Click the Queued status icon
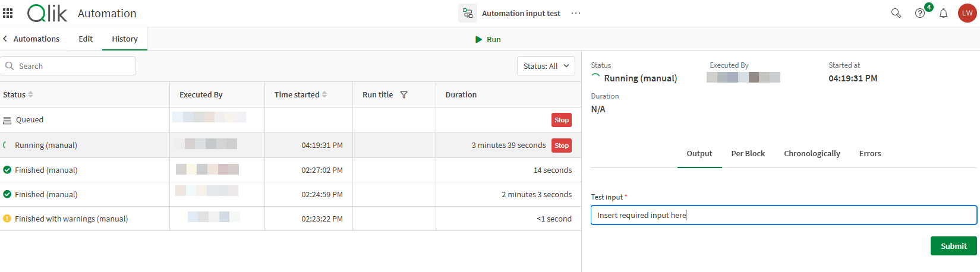980x272 pixels. point(7,120)
